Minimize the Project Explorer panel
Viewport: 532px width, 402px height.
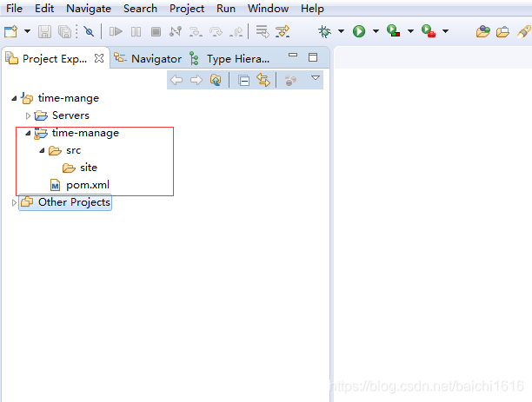coord(293,55)
